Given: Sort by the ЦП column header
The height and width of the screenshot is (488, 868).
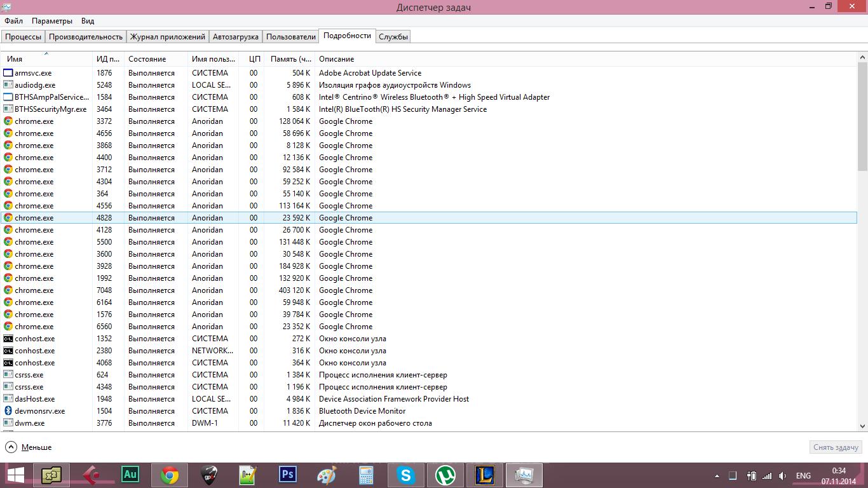Looking at the screenshot, I should (251, 59).
